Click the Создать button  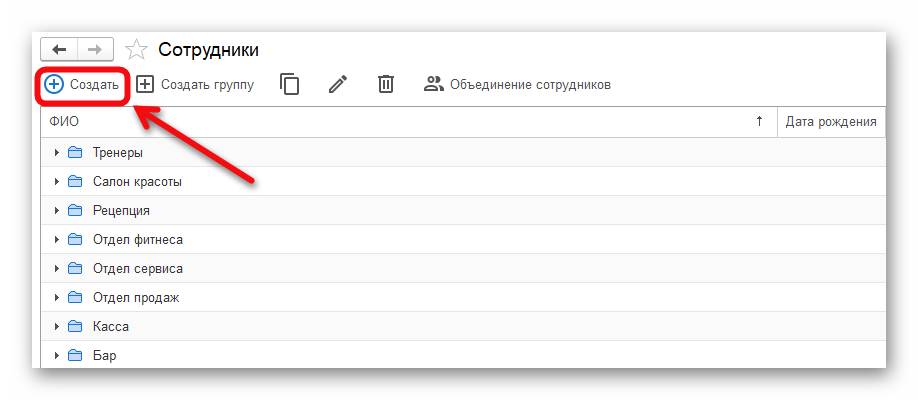(83, 85)
